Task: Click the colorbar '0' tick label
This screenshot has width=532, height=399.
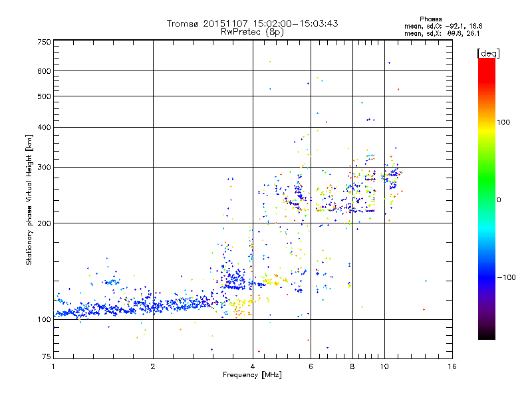Action: tap(499, 200)
